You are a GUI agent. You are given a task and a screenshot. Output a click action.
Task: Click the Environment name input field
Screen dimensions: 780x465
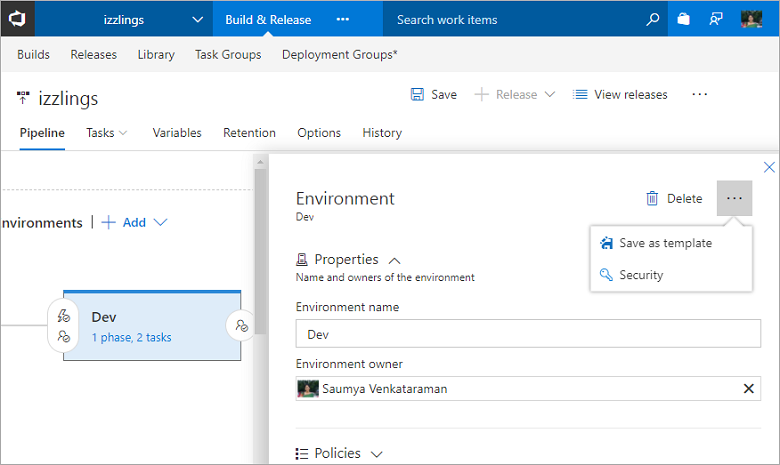click(x=528, y=334)
